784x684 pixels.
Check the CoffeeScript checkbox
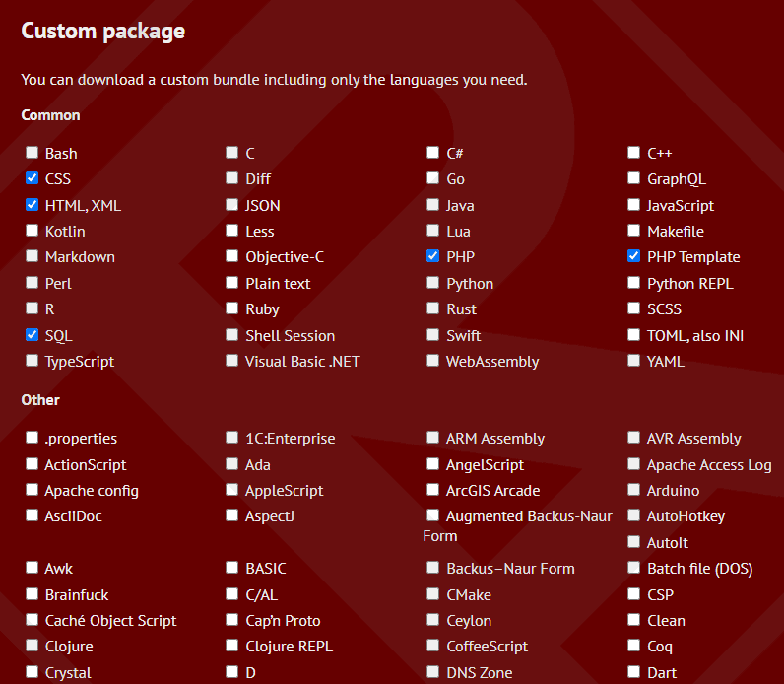click(433, 646)
